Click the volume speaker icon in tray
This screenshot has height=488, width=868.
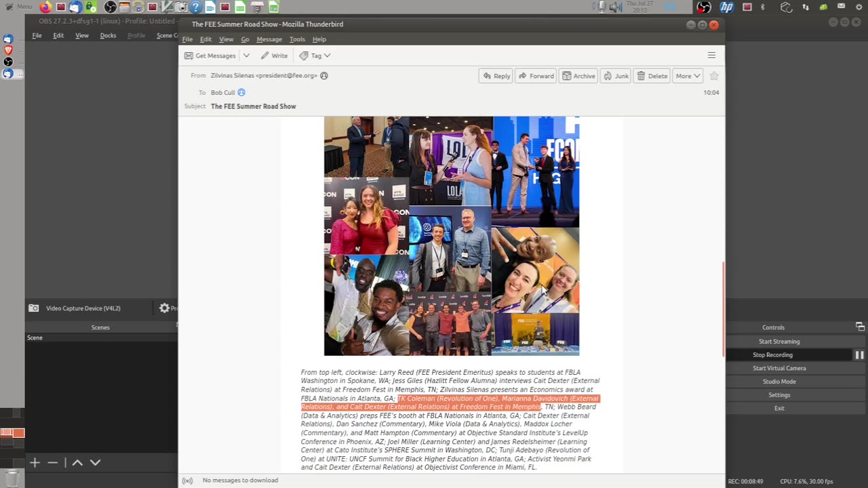[x=616, y=7]
